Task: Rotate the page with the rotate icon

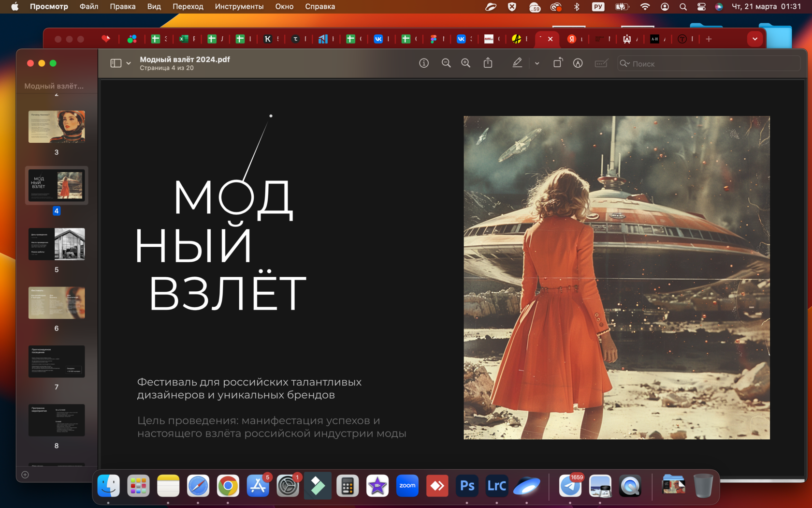Action: (x=558, y=63)
